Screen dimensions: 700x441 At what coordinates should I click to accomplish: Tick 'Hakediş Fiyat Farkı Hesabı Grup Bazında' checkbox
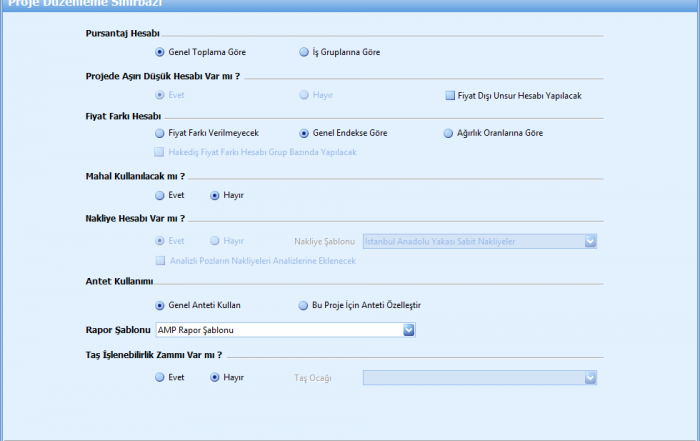pos(160,152)
